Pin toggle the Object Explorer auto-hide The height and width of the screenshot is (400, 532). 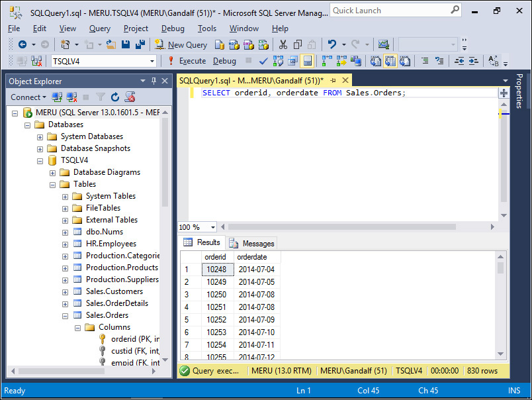[x=154, y=81]
